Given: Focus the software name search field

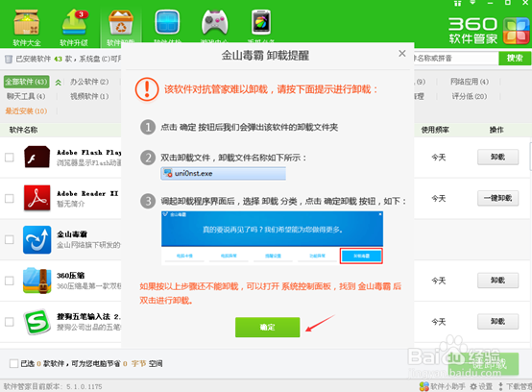Looking at the screenshot, I should pyautogui.click(x=456, y=59).
